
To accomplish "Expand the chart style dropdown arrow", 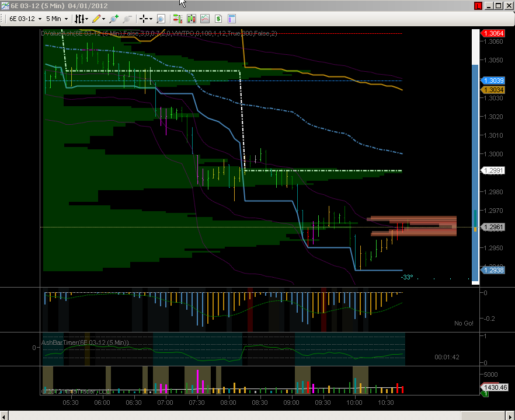I will point(86,19).
